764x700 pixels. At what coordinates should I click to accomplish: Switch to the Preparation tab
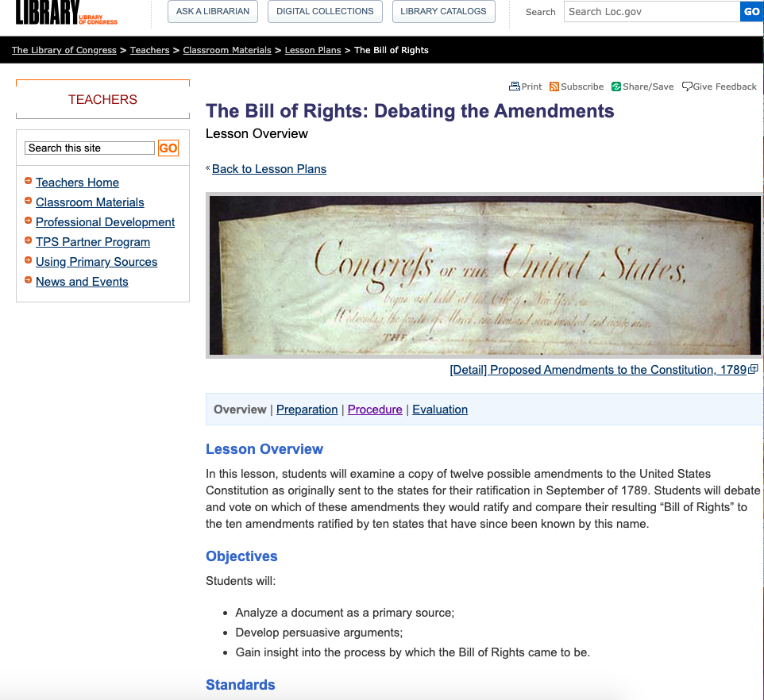tap(307, 410)
